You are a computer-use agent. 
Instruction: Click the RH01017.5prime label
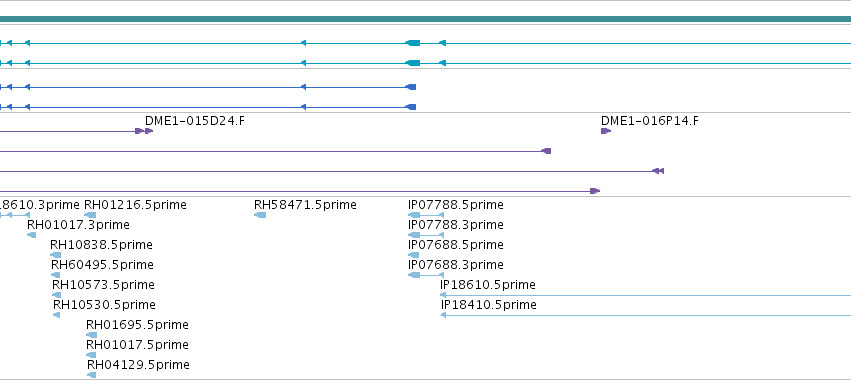(137, 345)
